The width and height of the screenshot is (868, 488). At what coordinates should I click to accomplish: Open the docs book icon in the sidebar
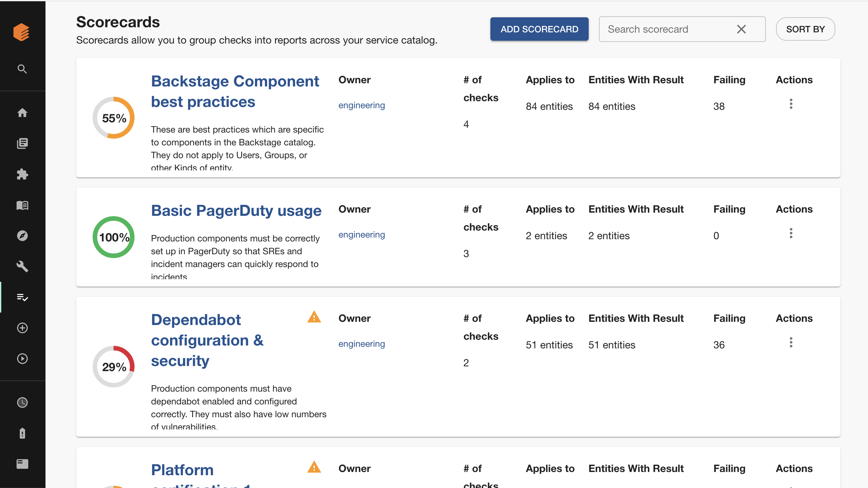click(22, 205)
